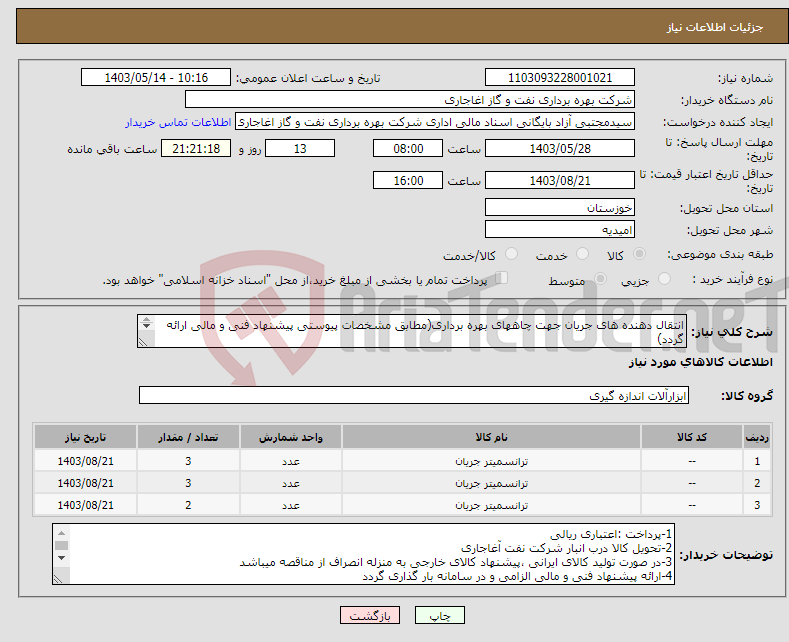Click unit عدد in row 2
The width and height of the screenshot is (789, 642).
291,484
